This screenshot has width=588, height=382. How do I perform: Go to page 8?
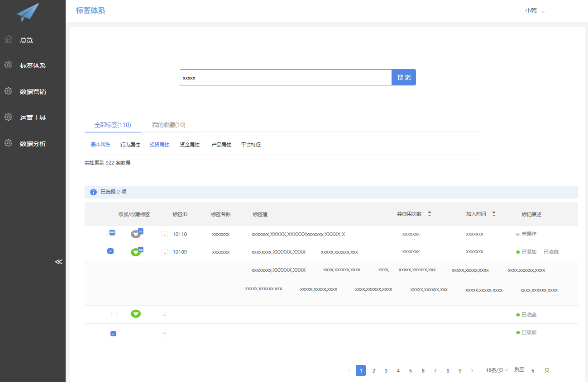click(x=448, y=371)
